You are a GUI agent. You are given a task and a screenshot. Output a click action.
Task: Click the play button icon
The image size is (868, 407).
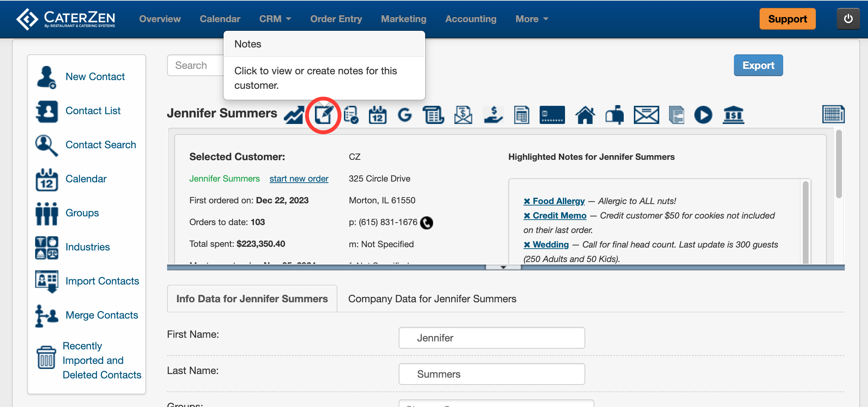[703, 115]
